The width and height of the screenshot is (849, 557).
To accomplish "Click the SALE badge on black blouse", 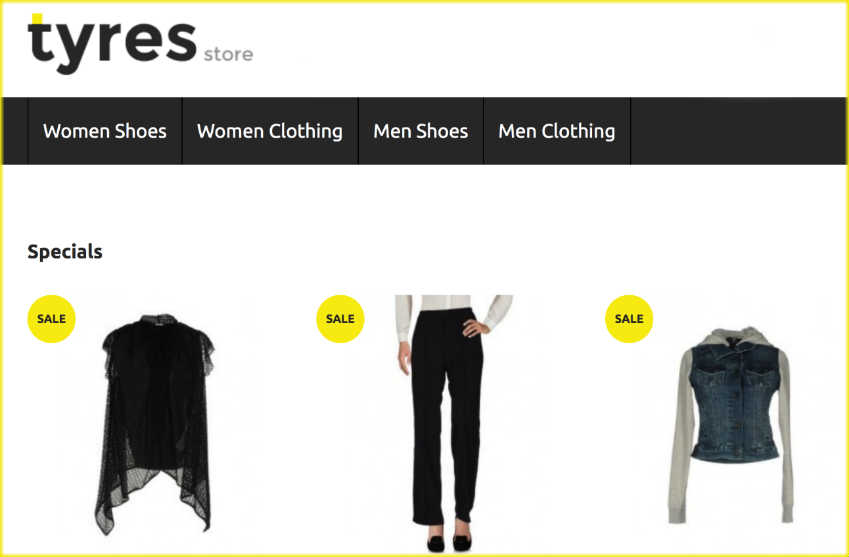I will tap(51, 319).
